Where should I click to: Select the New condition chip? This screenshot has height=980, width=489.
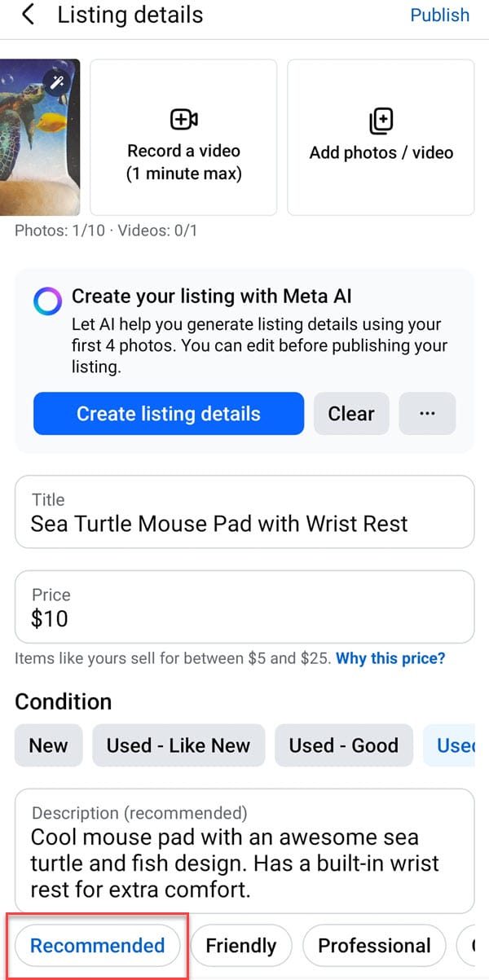(x=49, y=745)
